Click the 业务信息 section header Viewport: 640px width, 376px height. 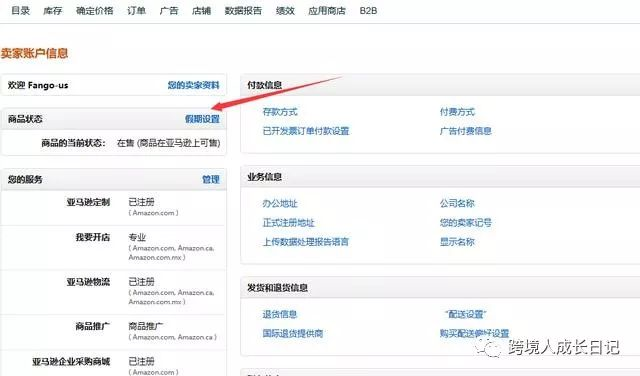click(264, 177)
